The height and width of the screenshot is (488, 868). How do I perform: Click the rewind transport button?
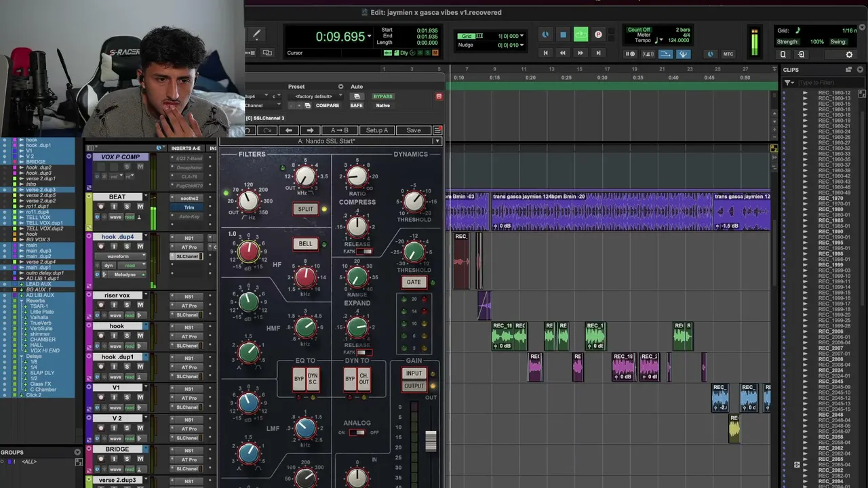[x=562, y=53]
